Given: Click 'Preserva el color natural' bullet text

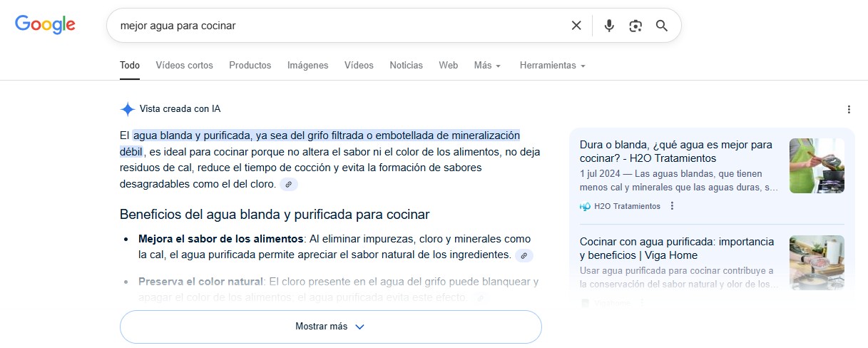Looking at the screenshot, I should [201, 282].
